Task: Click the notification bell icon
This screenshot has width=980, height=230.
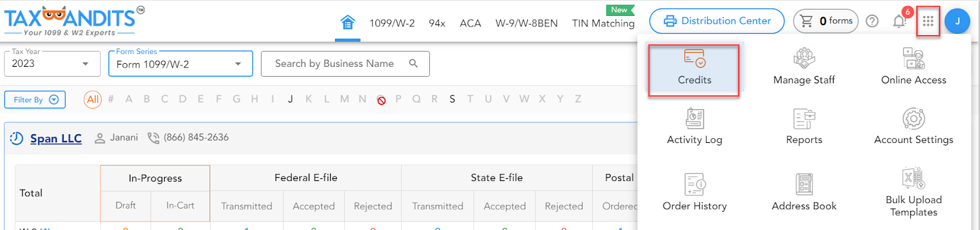Action: click(x=899, y=21)
